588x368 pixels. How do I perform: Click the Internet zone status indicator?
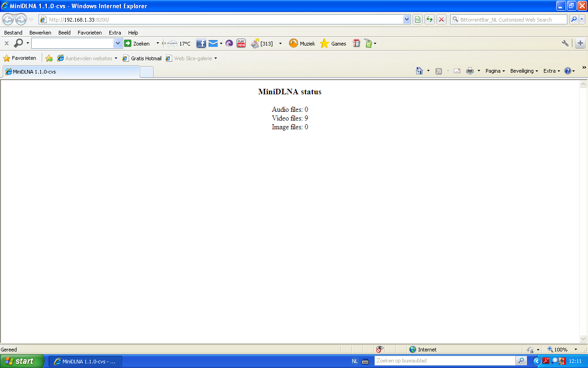click(423, 350)
